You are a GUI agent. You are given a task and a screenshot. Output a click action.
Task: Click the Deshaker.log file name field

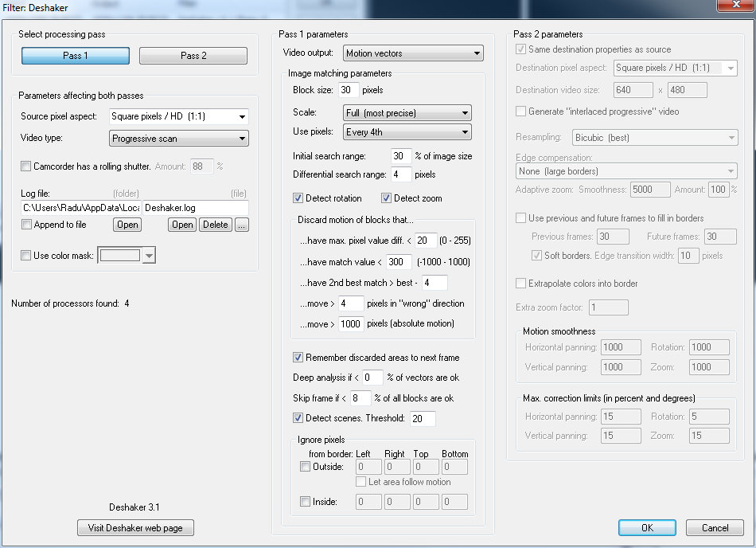coord(195,208)
